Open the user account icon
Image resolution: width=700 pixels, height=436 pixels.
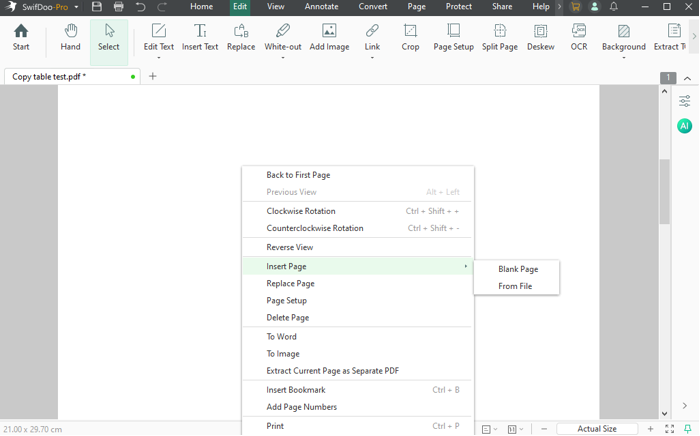[x=594, y=7]
